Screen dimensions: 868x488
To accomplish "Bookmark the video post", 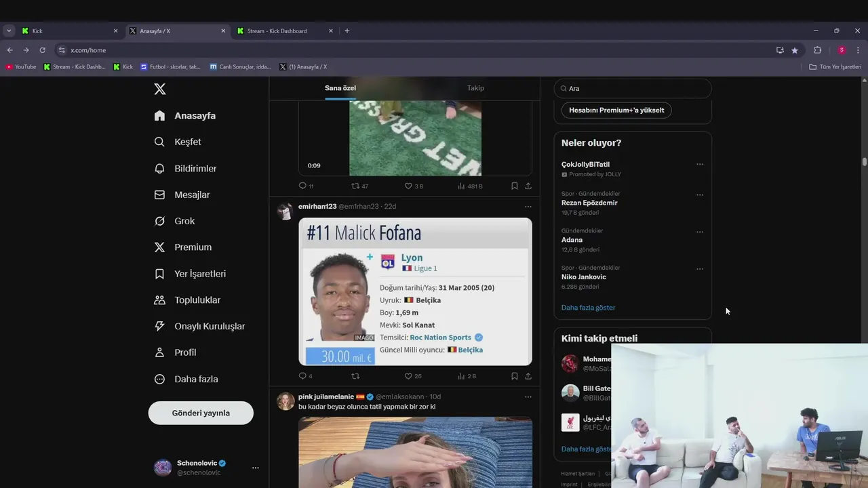I will point(515,186).
